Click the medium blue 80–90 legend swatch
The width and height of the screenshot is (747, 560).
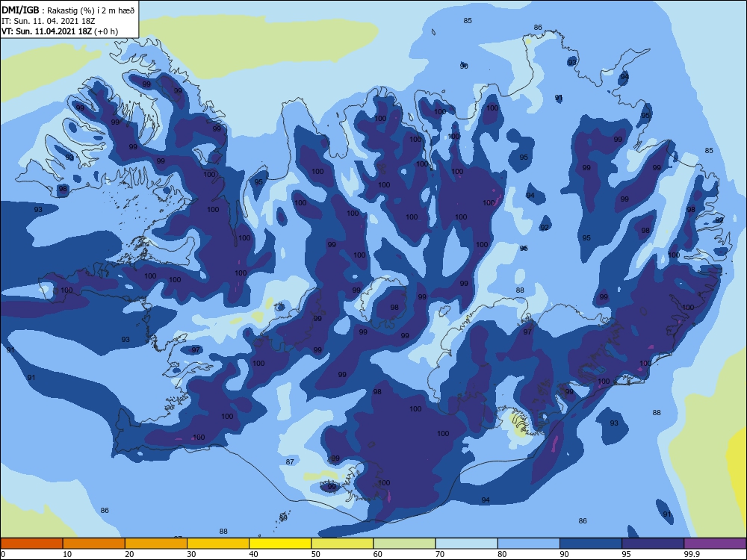click(528, 544)
